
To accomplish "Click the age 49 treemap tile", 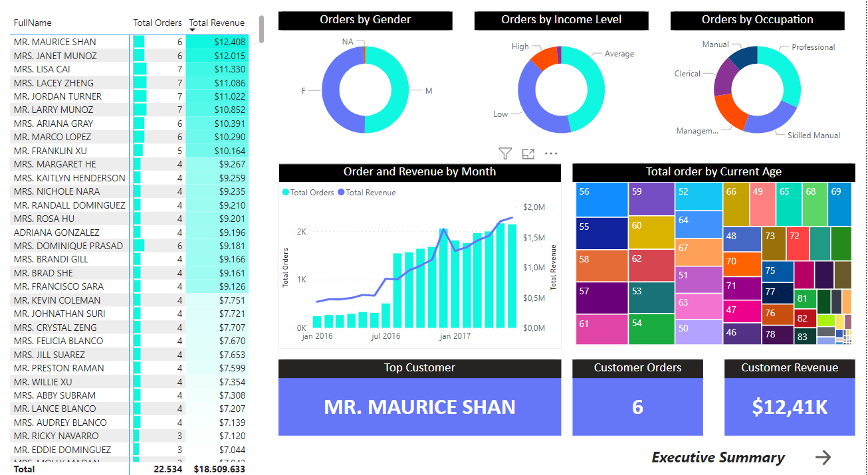I will [x=762, y=203].
